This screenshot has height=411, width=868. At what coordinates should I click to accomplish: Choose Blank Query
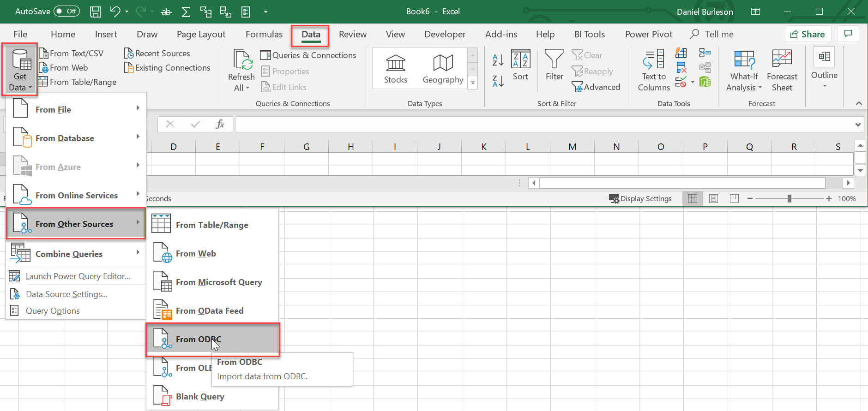click(x=212, y=396)
